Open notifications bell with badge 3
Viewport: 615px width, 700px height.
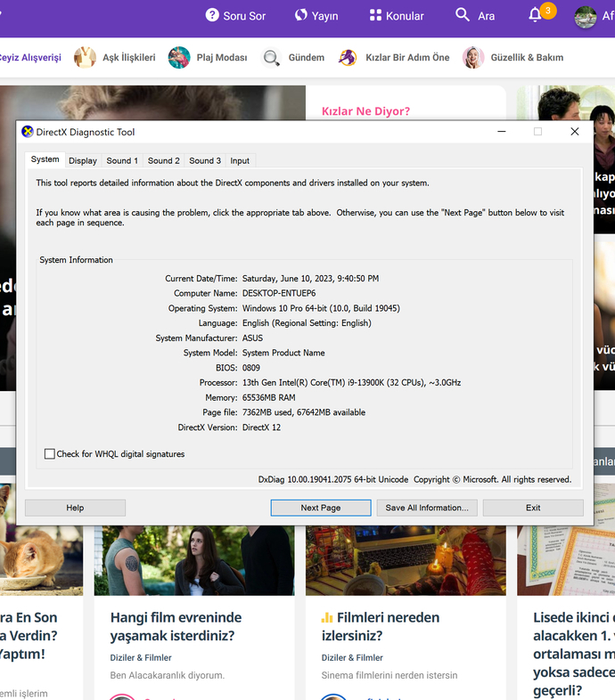coord(536,15)
